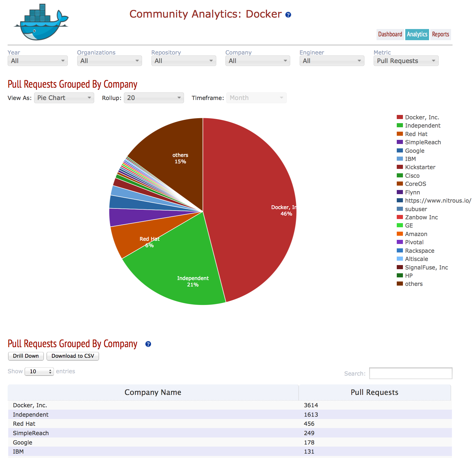Click SimpleReach legend entry

click(x=419, y=142)
